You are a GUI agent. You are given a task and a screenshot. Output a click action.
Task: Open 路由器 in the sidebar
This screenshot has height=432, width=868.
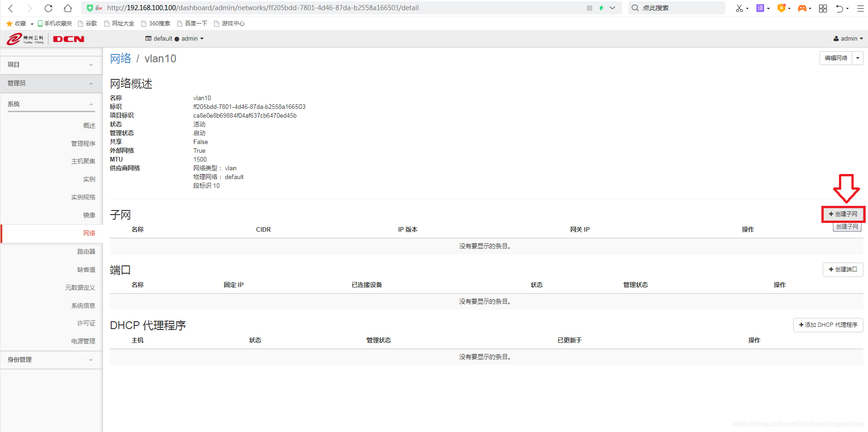pyautogui.click(x=86, y=252)
